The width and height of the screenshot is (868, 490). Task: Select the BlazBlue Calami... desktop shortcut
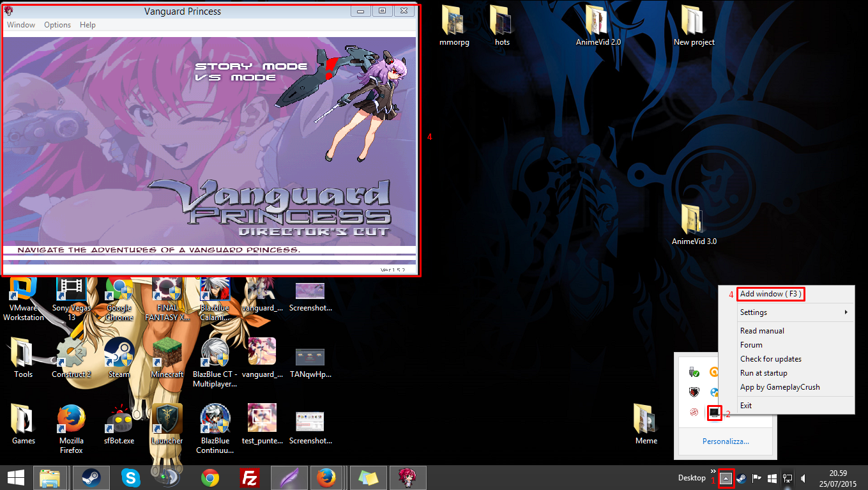tap(215, 300)
